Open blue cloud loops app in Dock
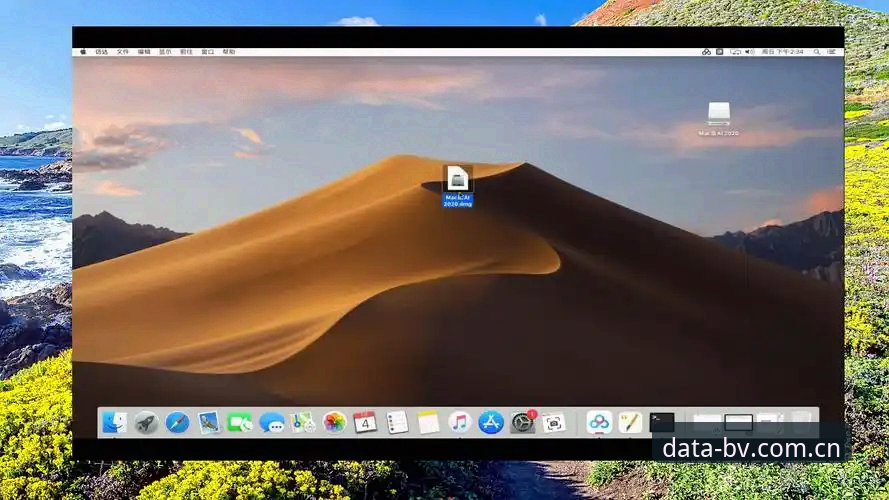 click(x=599, y=422)
